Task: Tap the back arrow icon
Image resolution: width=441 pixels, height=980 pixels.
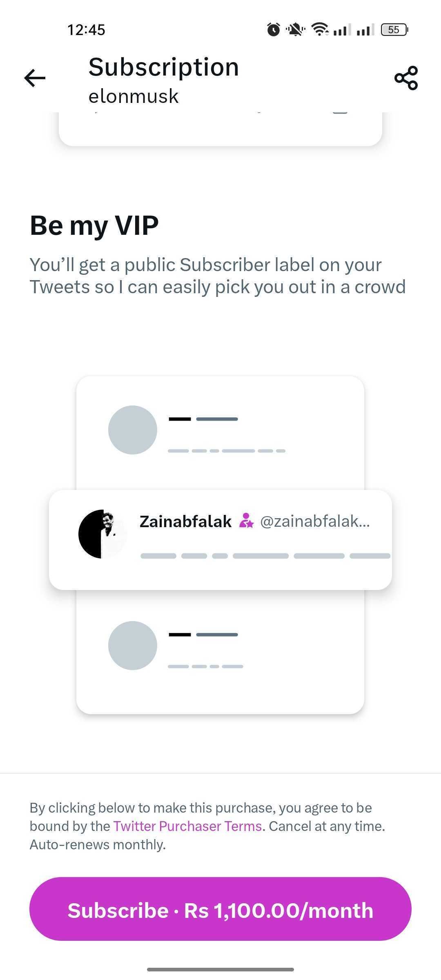Action: coord(35,78)
